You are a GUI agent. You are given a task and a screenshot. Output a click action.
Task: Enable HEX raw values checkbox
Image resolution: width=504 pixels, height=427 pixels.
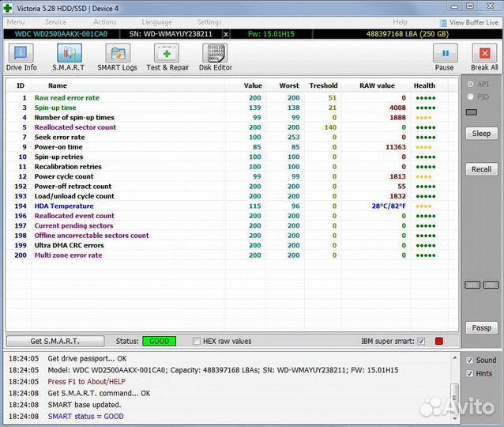click(x=197, y=342)
